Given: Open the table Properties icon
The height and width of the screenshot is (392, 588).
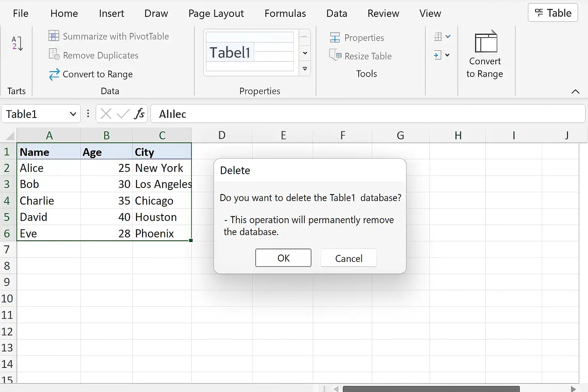Looking at the screenshot, I should (335, 38).
